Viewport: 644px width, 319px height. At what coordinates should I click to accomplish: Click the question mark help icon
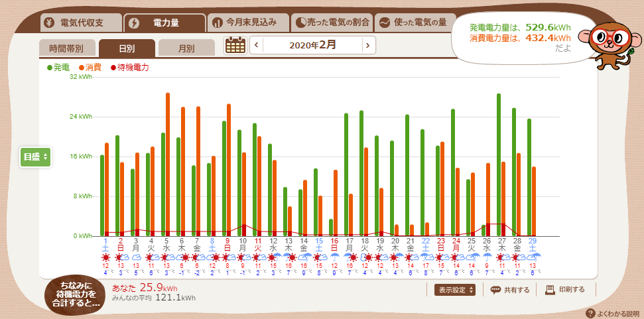[590, 313]
